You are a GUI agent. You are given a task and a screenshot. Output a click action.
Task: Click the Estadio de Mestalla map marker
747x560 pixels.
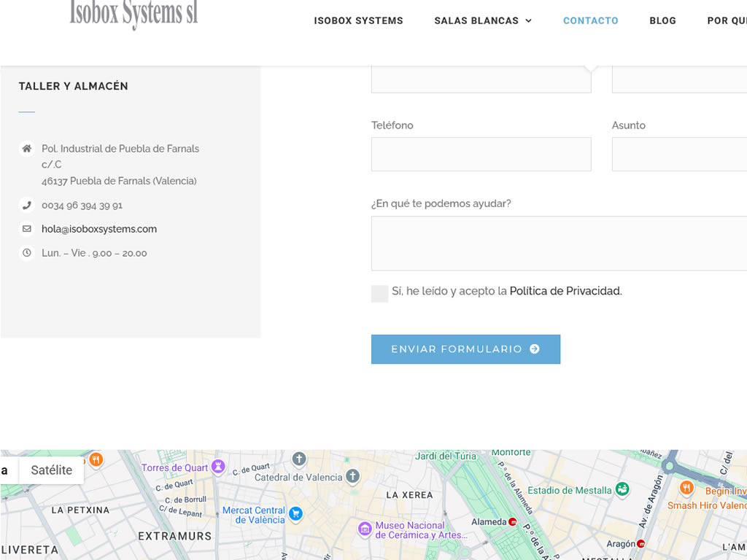(622, 489)
